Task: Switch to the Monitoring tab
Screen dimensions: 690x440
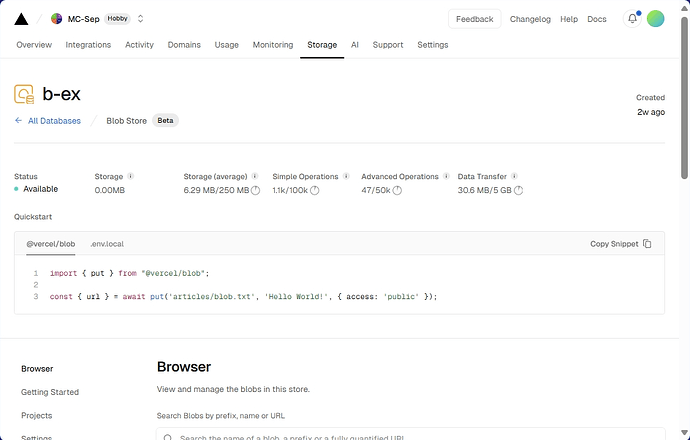Action: pos(273,45)
